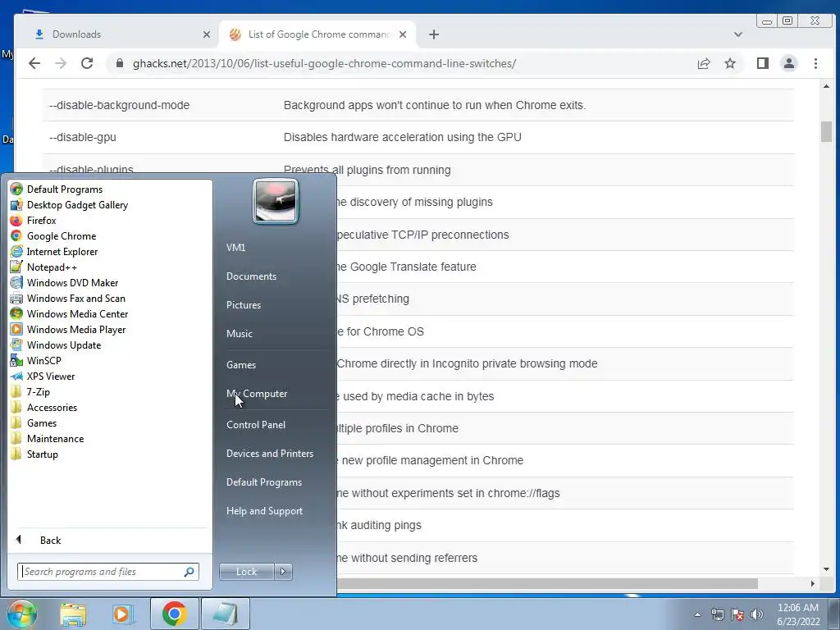Screen dimensions: 840x630
Task: Click the Lock button
Action: (x=246, y=572)
